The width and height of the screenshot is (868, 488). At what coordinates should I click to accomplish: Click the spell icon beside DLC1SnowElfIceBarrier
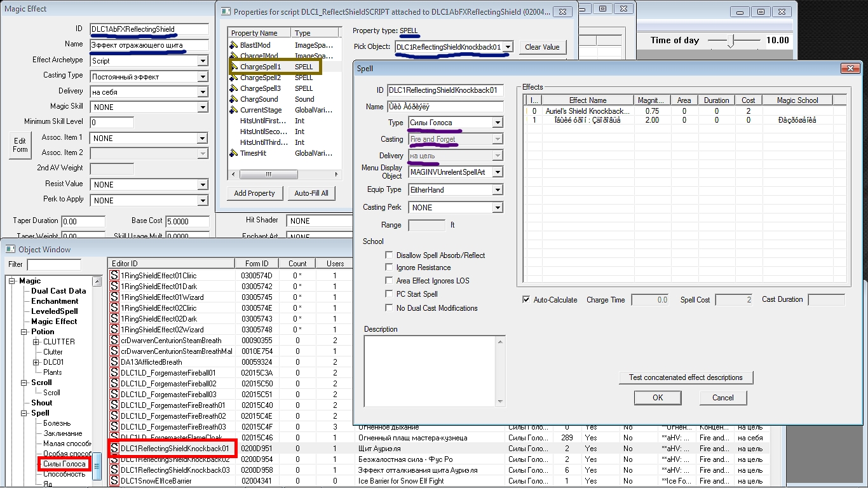115,481
